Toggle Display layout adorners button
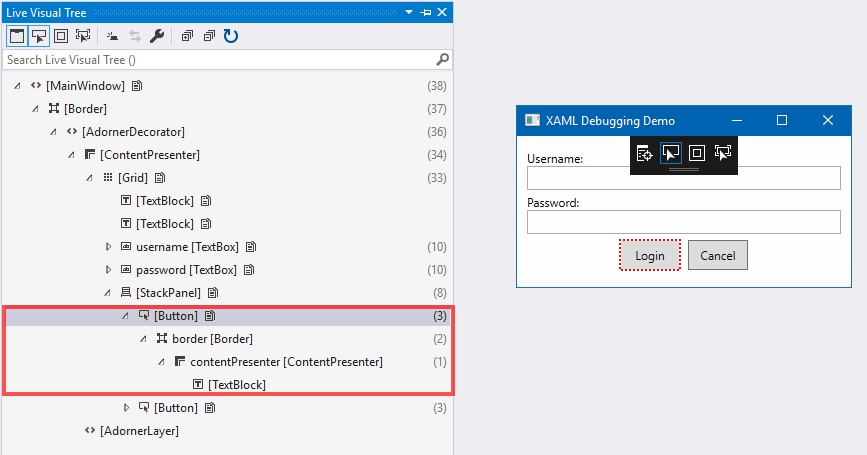This screenshot has height=455, width=867. [61, 36]
